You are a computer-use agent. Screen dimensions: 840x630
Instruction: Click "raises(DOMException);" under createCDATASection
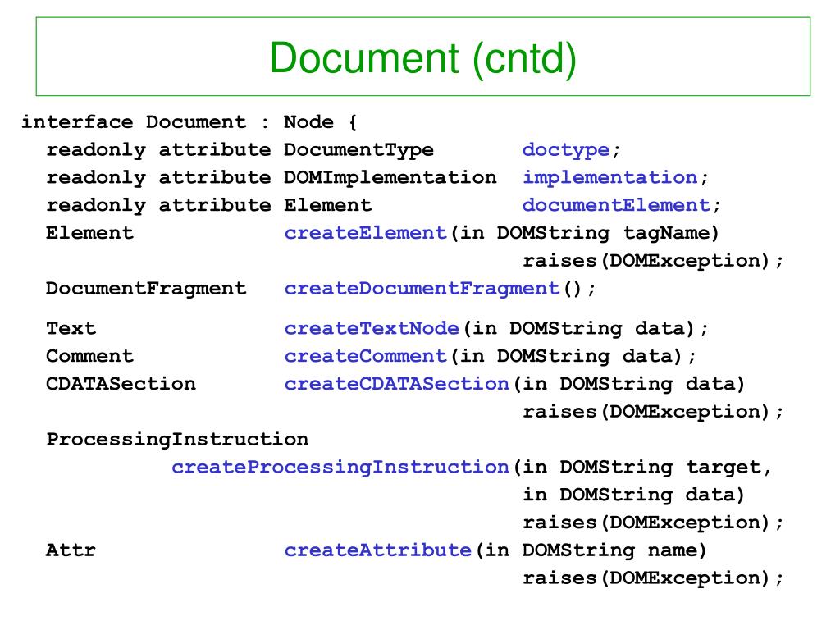click(653, 412)
